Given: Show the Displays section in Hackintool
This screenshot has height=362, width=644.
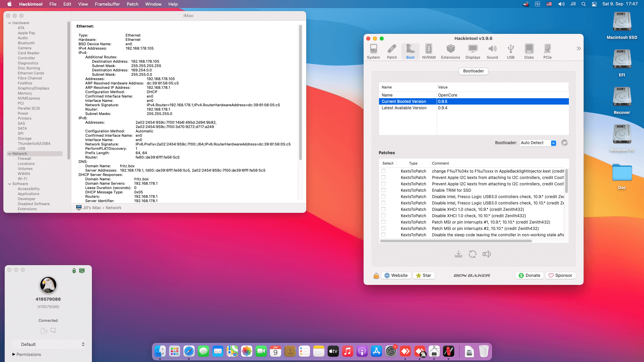Looking at the screenshot, I should point(473,52).
